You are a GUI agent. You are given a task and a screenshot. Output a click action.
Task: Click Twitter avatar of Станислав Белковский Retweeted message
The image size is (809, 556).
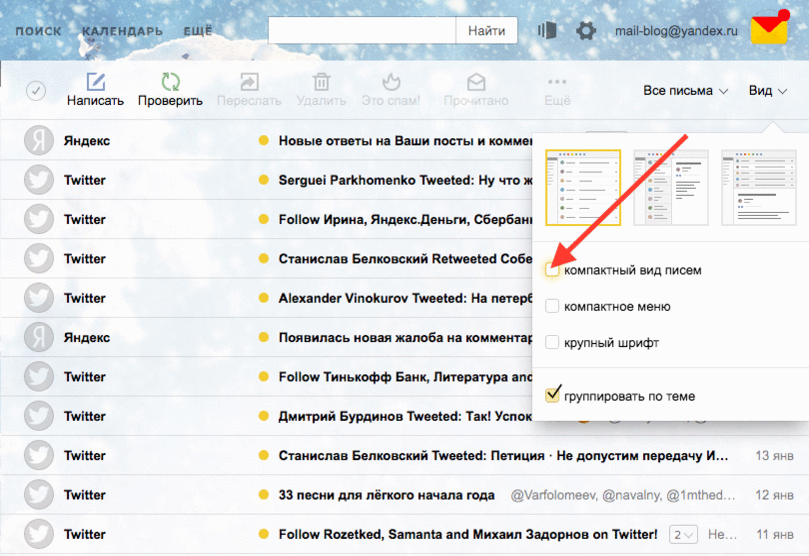coord(39,258)
